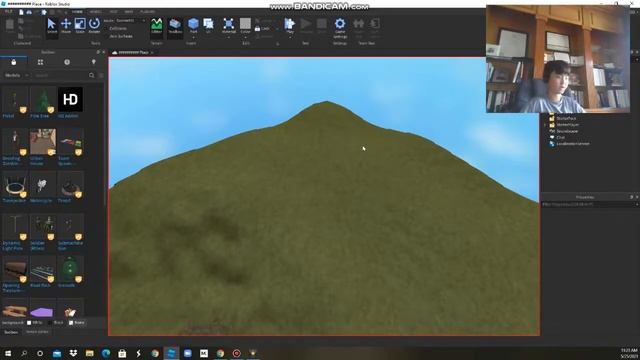Expand the Color dropdown arrow
Image resolution: width=640 pixels, height=360 pixels.
[245, 37]
